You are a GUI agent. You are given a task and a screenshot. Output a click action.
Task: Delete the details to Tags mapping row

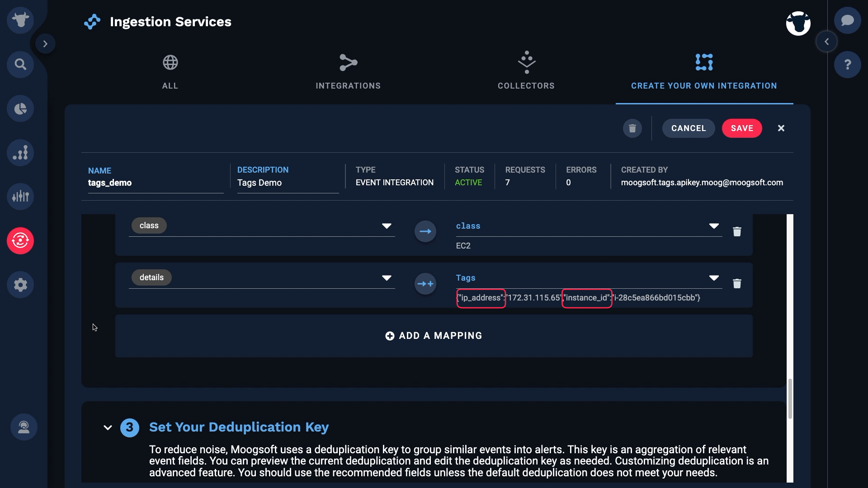coord(737,283)
